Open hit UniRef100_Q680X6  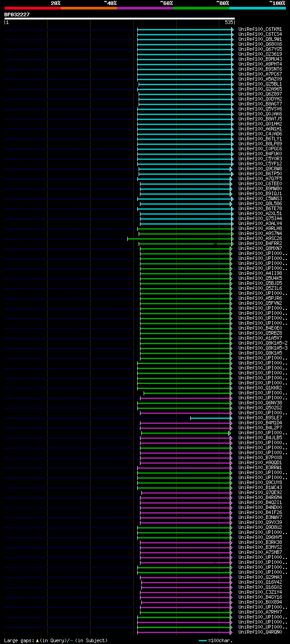pos(260,44)
